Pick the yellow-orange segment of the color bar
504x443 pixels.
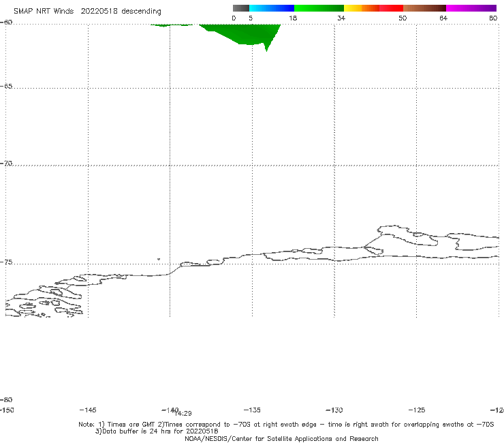click(362, 8)
